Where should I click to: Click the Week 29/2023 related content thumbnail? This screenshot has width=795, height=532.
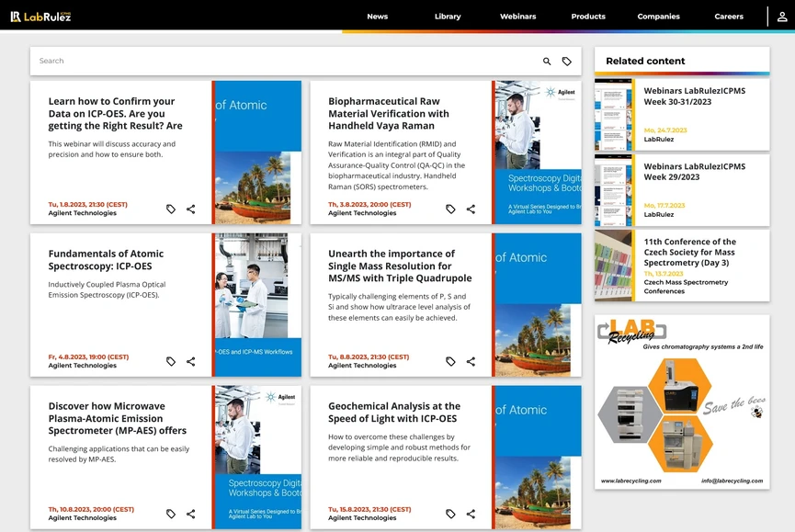tap(613, 190)
